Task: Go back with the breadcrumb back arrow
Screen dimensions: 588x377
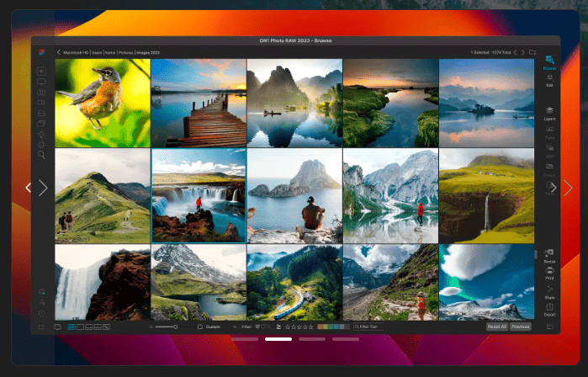Action: [59, 52]
